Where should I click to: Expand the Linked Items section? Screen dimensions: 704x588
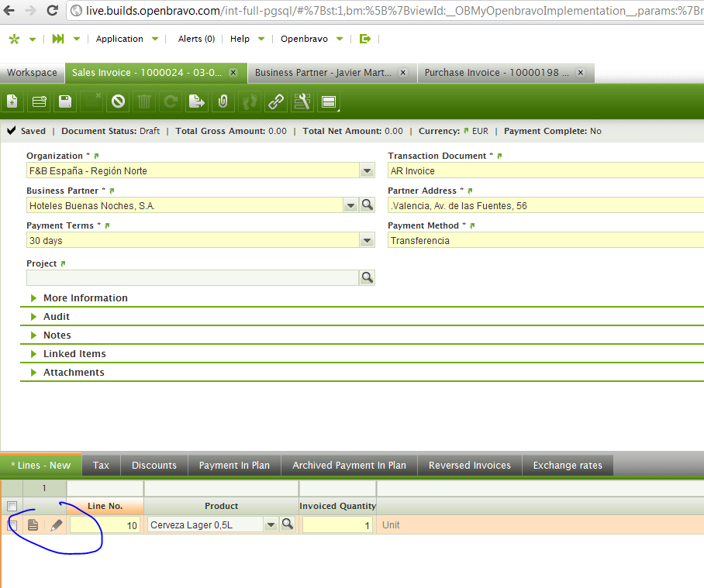[x=74, y=354]
